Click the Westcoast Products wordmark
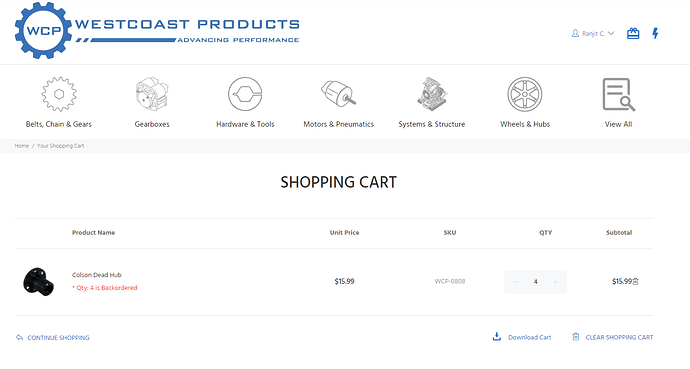Viewport: 690px width, 369px height. pyautogui.click(x=187, y=24)
